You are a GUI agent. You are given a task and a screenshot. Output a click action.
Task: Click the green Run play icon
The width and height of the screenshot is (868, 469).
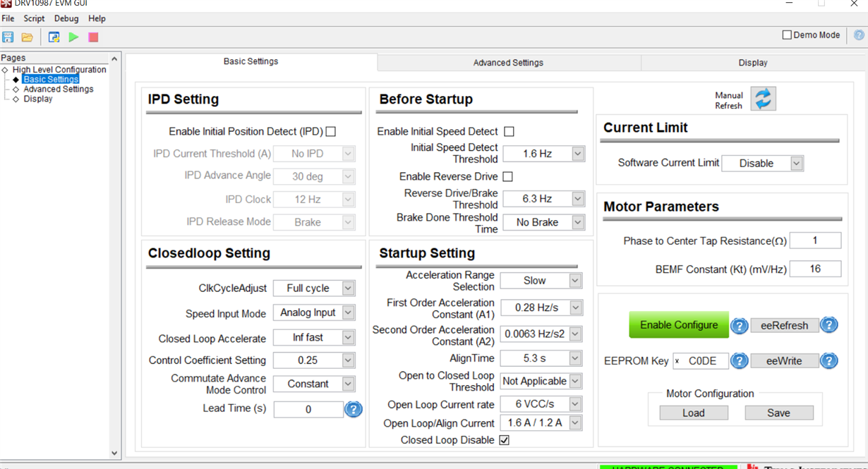click(x=73, y=37)
